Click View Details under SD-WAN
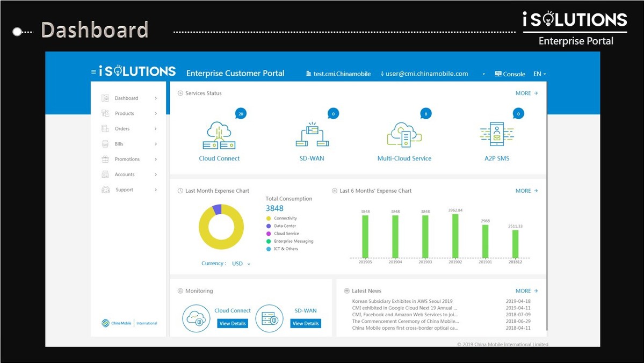This screenshot has height=363, width=644. (306, 324)
